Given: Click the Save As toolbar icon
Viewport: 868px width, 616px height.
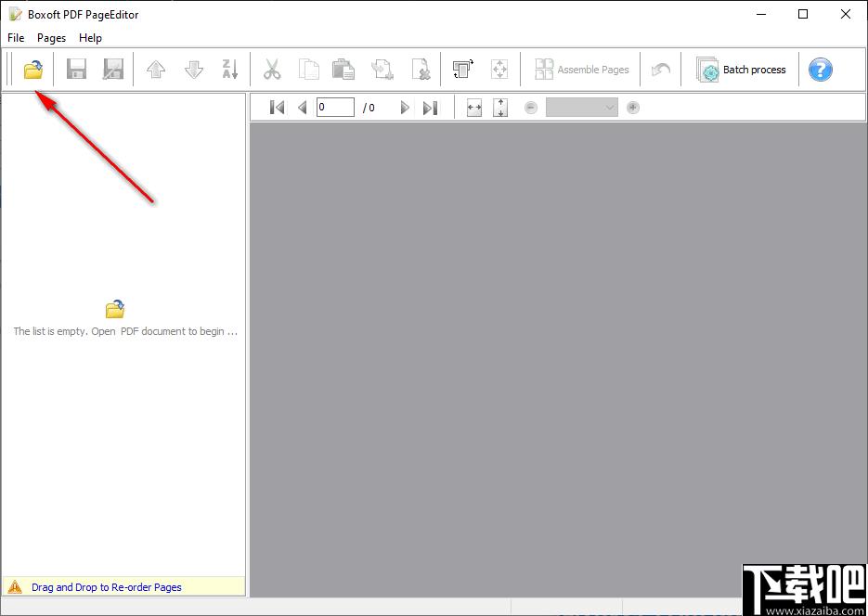Looking at the screenshot, I should pos(113,70).
